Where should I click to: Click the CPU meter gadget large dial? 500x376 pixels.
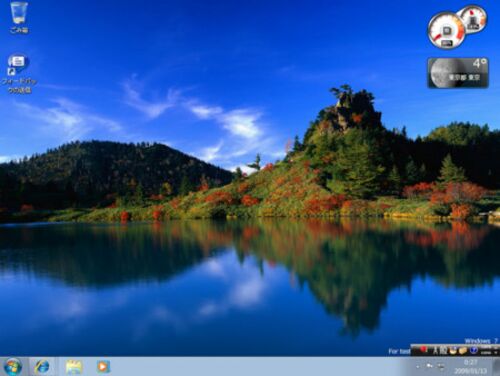pos(446,31)
